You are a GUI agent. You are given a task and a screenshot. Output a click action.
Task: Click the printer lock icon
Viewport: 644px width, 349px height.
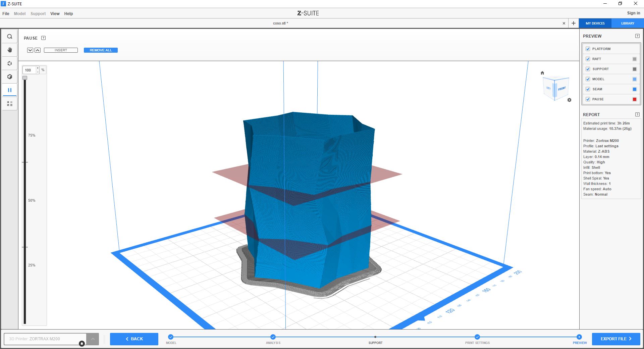(82, 343)
